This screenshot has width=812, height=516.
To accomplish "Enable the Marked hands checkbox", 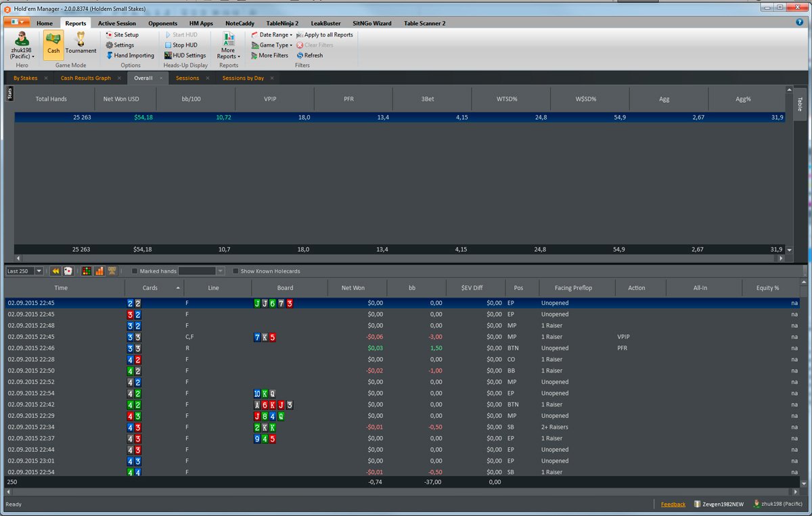I will pos(134,271).
